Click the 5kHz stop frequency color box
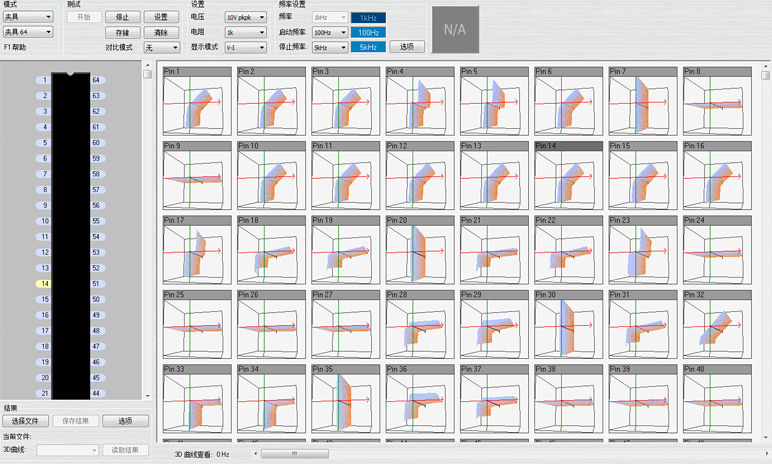 (x=368, y=47)
